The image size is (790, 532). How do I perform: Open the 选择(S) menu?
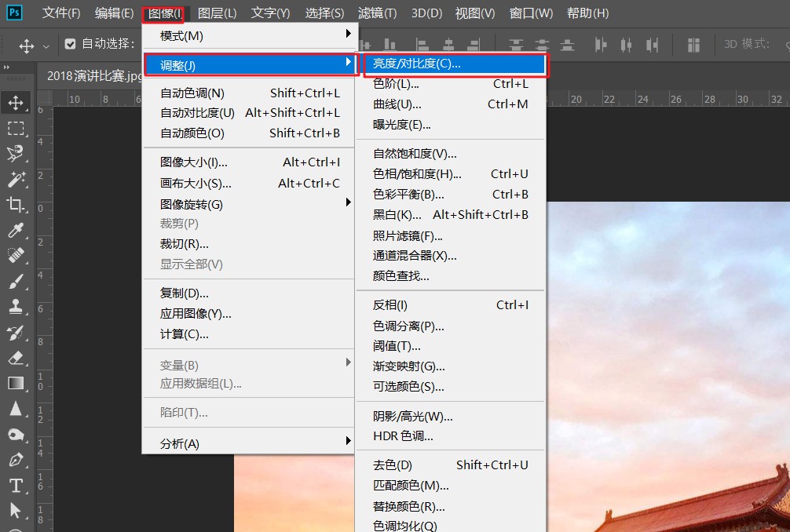pyautogui.click(x=324, y=13)
